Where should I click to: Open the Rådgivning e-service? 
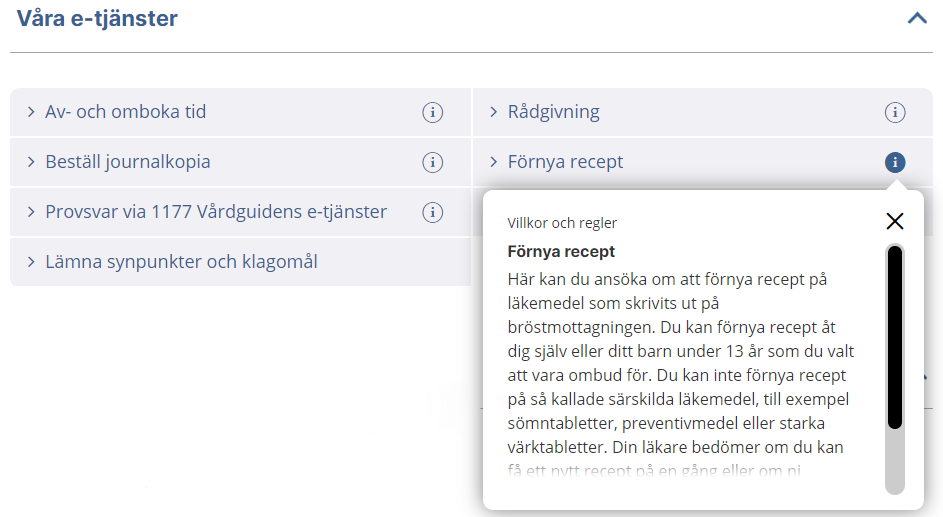[x=554, y=112]
